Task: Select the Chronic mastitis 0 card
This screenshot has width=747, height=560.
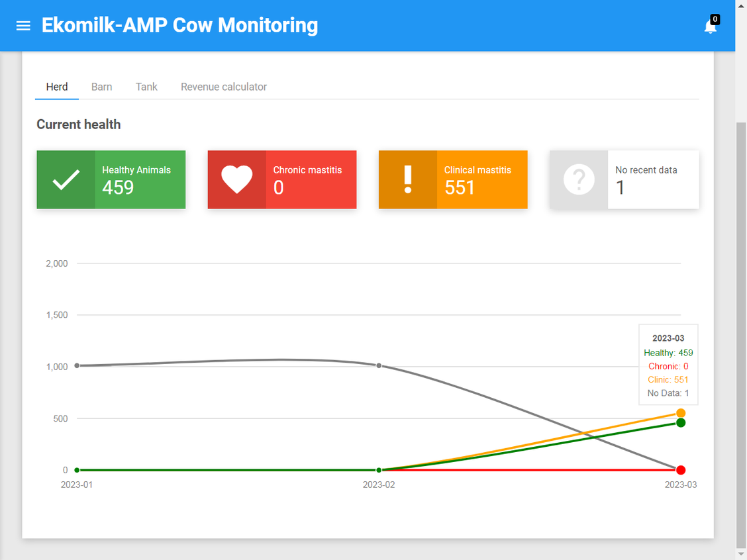Action: [282, 179]
